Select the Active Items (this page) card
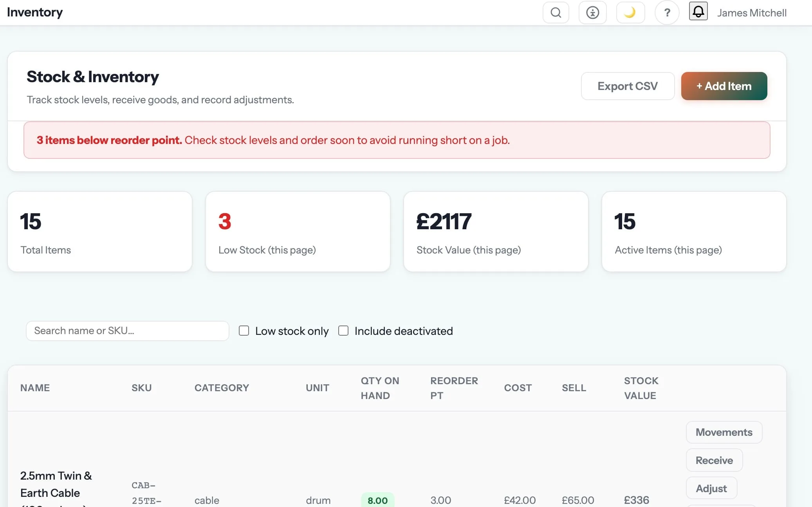This screenshot has height=507, width=812. pos(694,232)
